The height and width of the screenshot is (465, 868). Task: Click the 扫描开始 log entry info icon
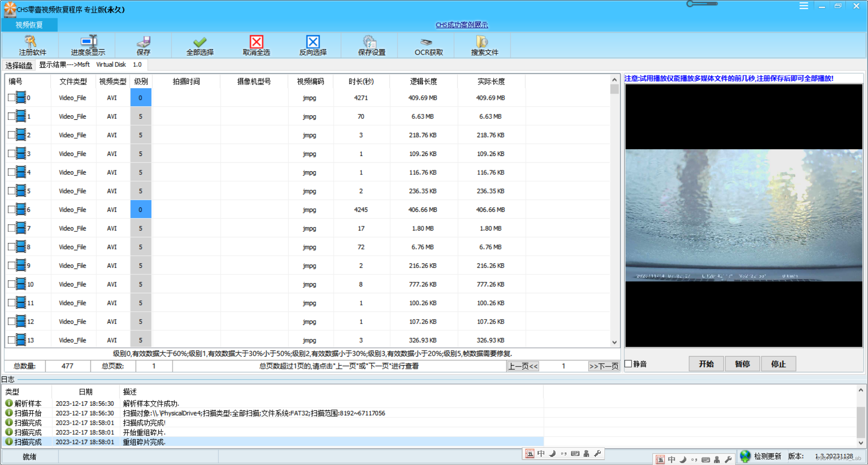click(9, 413)
